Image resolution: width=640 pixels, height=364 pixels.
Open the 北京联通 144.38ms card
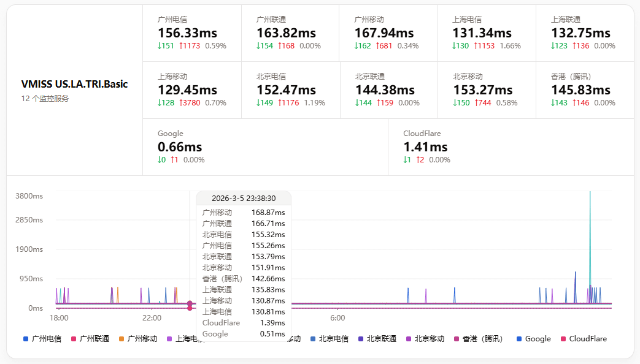(388, 89)
